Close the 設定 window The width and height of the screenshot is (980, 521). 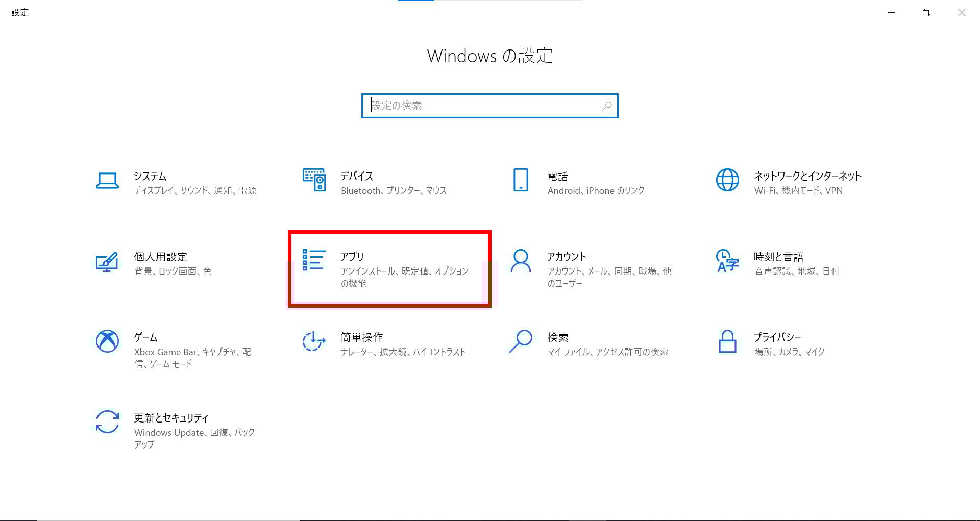[x=962, y=12]
